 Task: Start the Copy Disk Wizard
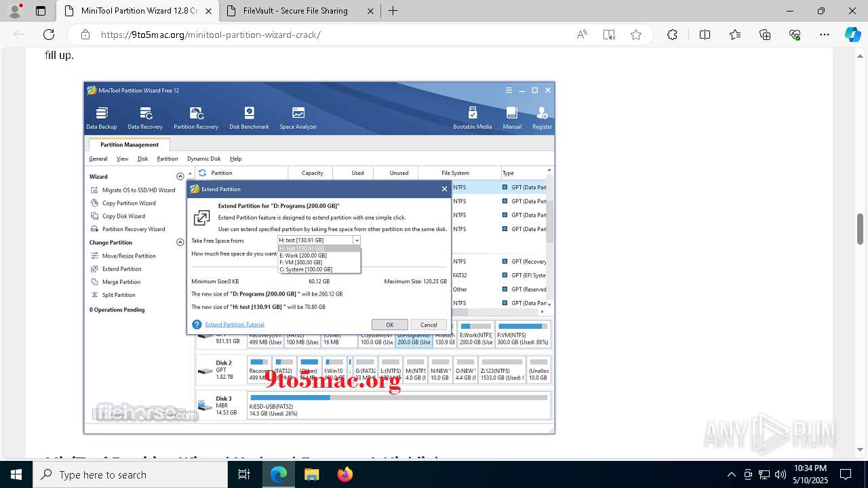(118, 216)
